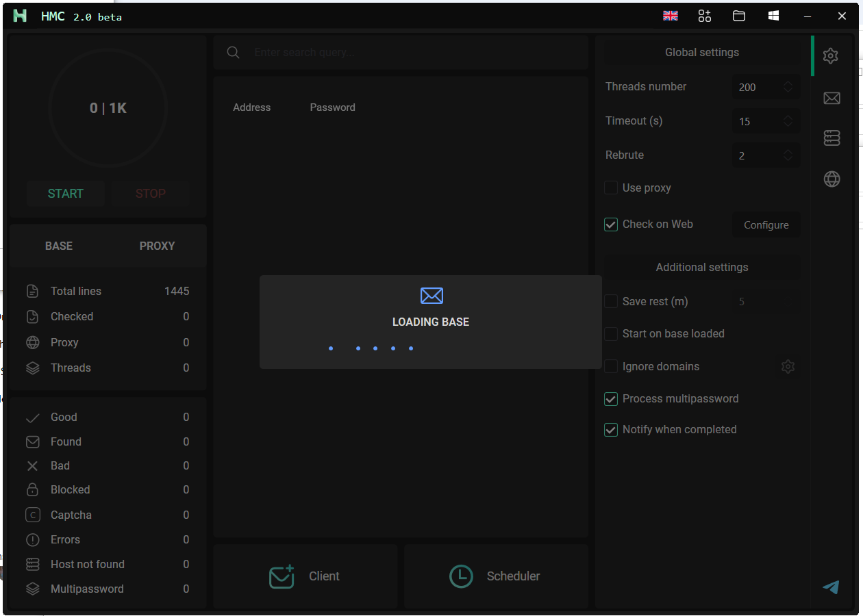The height and width of the screenshot is (616, 863).
Task: Click the STOP button
Action: tap(151, 194)
